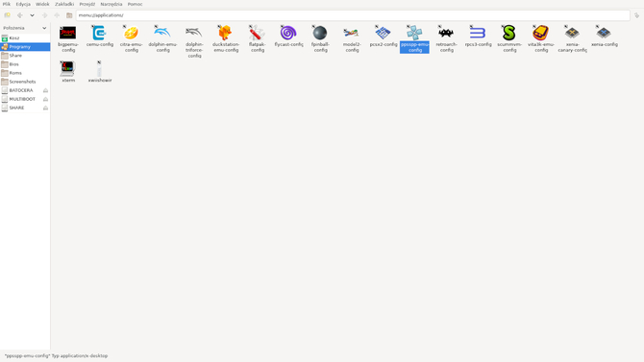Image resolution: width=644 pixels, height=362 pixels.
Task: Select the rpcs3-config icon
Action: pos(478,33)
